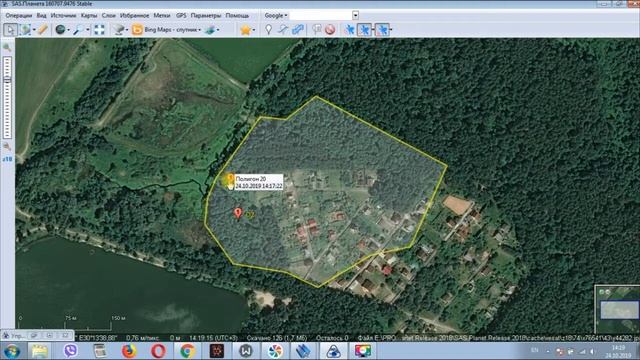The image size is (640, 360).
Task: Open the Windows Start button
Action: click(11, 351)
